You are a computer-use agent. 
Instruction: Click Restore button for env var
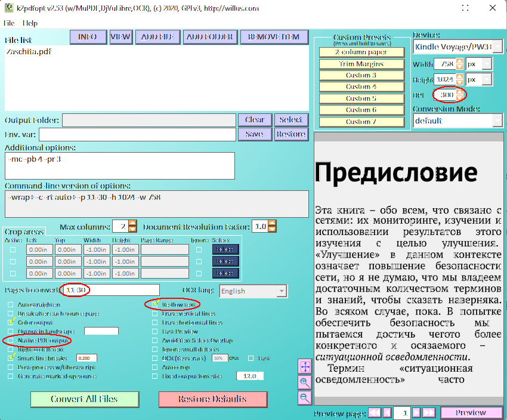pyautogui.click(x=291, y=134)
